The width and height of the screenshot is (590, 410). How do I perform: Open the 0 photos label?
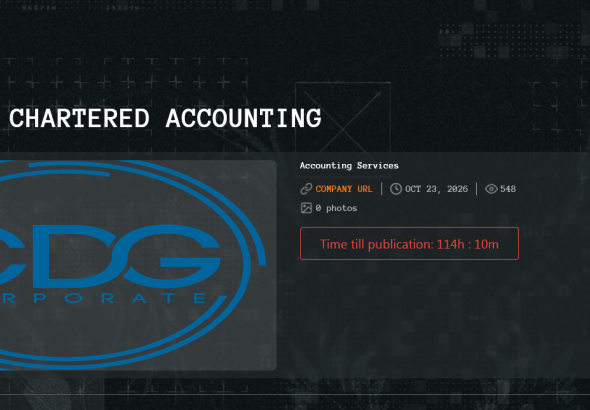pos(336,208)
